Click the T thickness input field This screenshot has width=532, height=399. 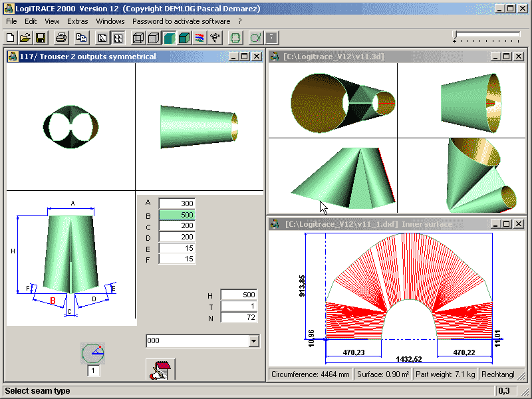point(239,306)
